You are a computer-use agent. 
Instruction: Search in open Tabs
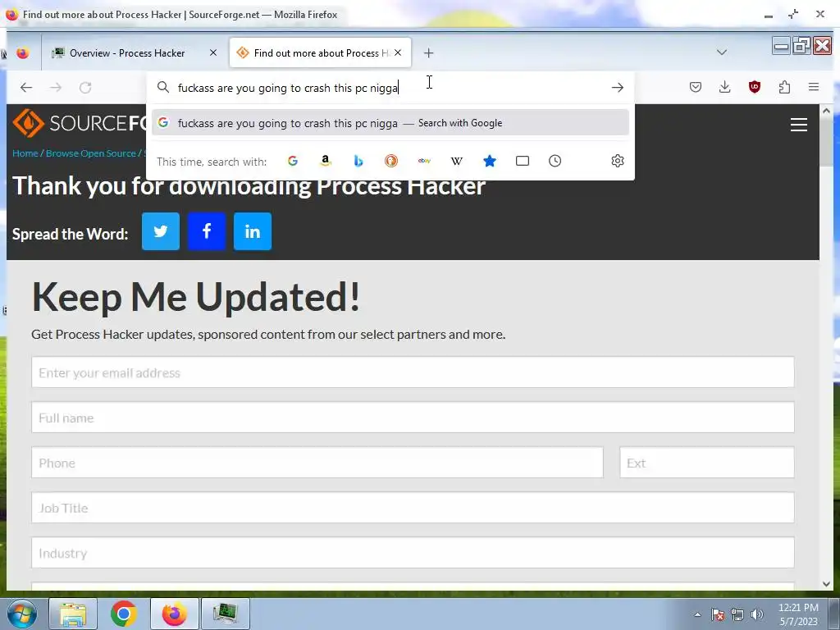click(523, 161)
